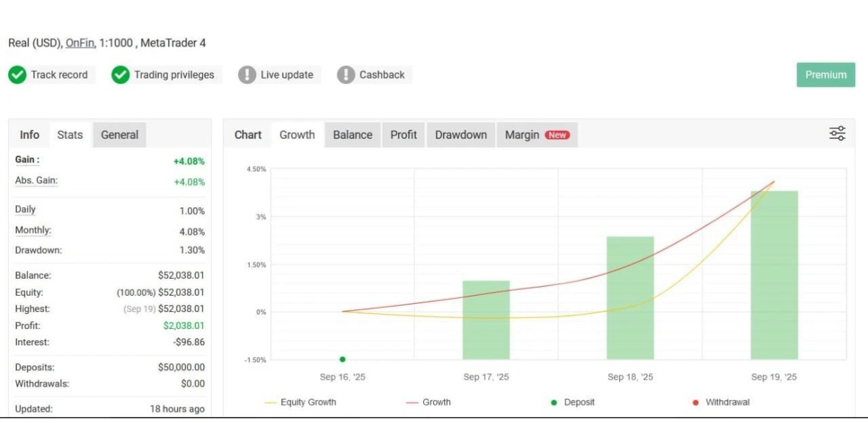Switch to the Stats tab
Viewport: 868px width, 423px height.
pos(70,135)
